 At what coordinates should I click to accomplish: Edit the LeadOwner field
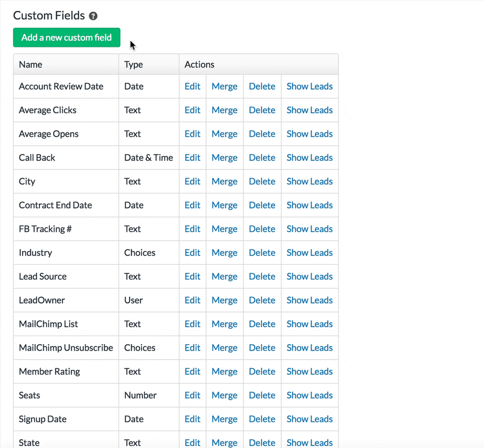coord(192,300)
